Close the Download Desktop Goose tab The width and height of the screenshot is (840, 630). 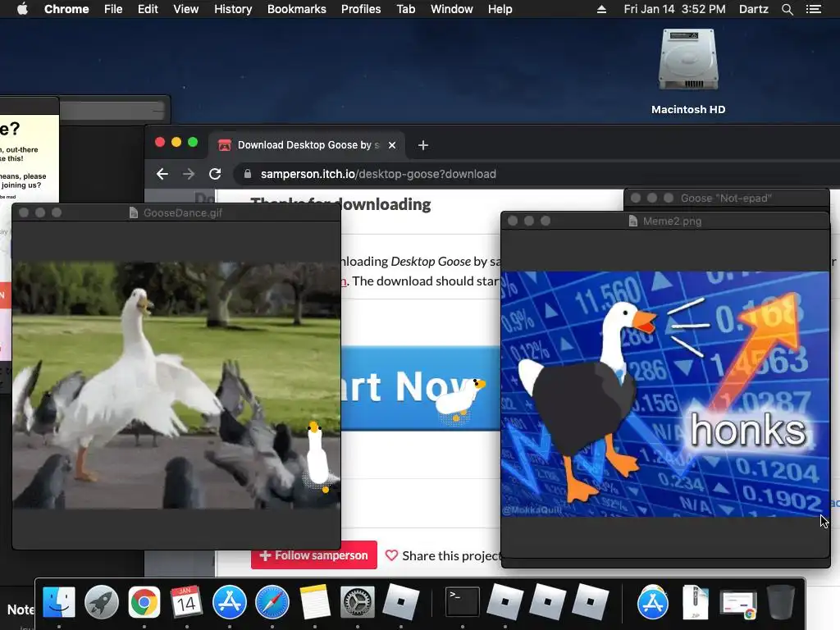392,145
